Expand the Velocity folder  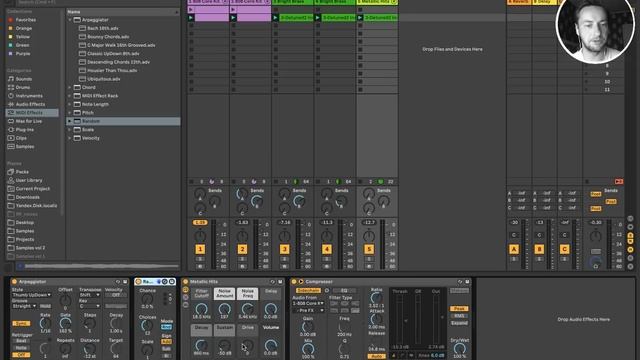(x=70, y=138)
